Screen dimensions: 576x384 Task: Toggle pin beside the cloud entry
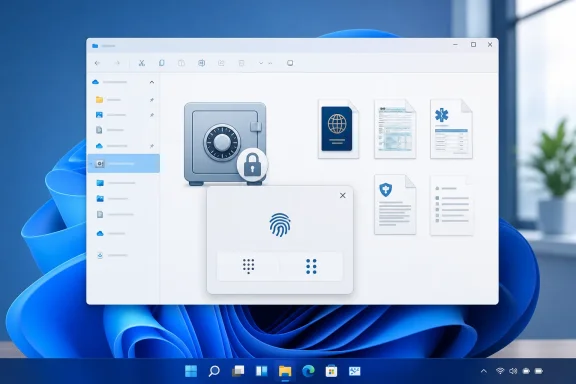(152, 146)
